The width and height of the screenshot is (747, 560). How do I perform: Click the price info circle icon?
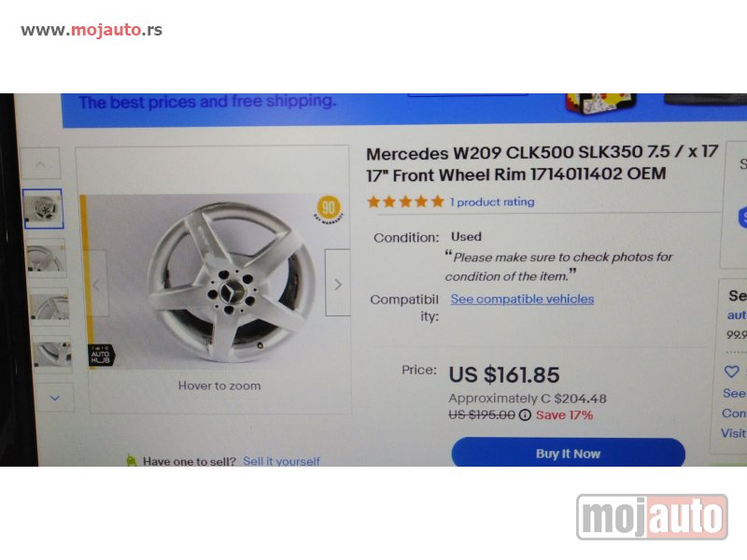pyautogui.click(x=525, y=415)
